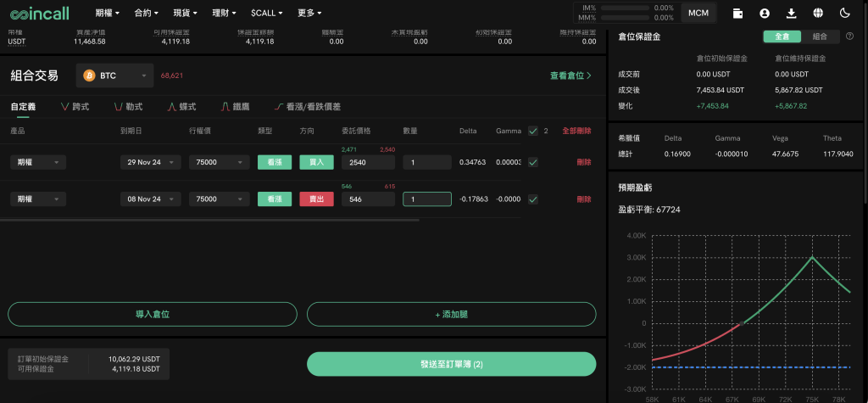868x403 pixels.
Task: Select the 蝶式 butterfly strategy icon tab
Action: coord(181,107)
